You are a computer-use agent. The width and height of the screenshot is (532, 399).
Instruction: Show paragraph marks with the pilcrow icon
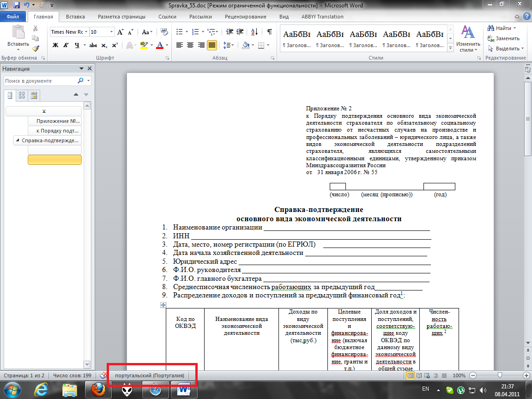click(x=269, y=32)
